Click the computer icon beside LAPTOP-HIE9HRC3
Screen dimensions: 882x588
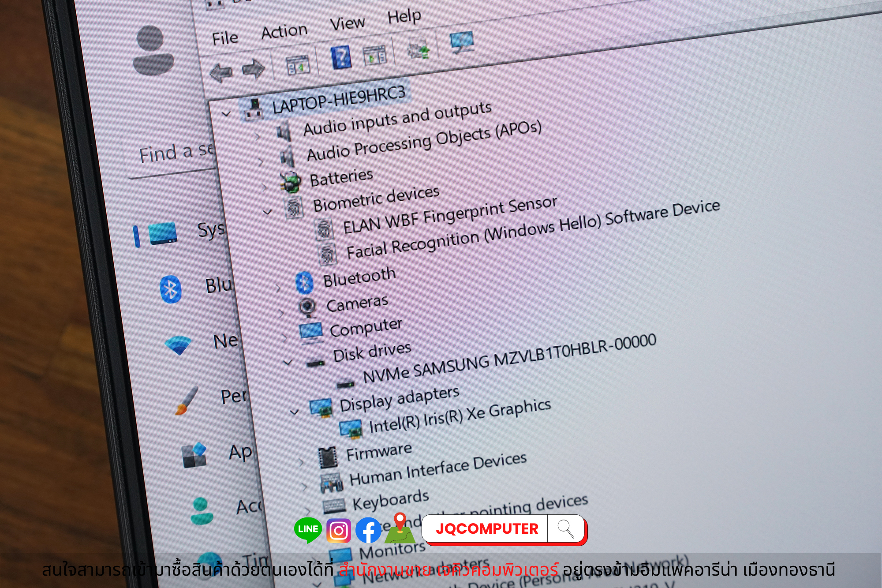point(254,109)
